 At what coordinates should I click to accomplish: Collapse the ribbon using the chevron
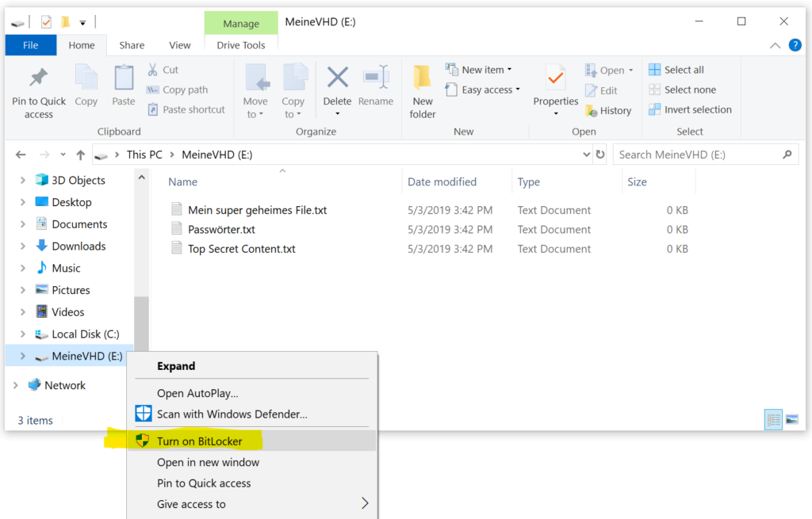coord(776,46)
